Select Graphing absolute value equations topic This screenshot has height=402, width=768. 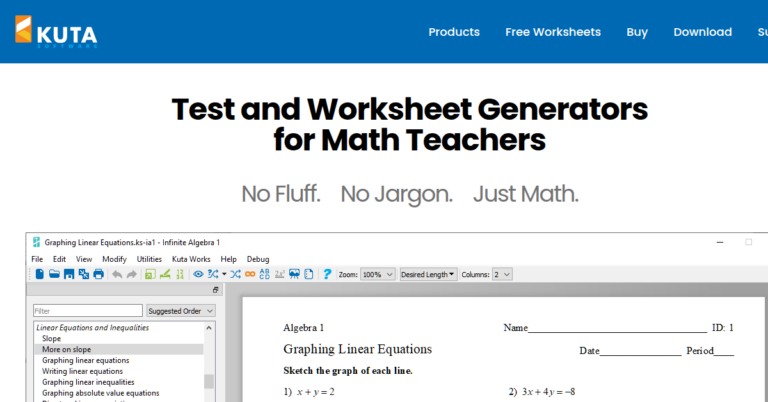[100, 393]
